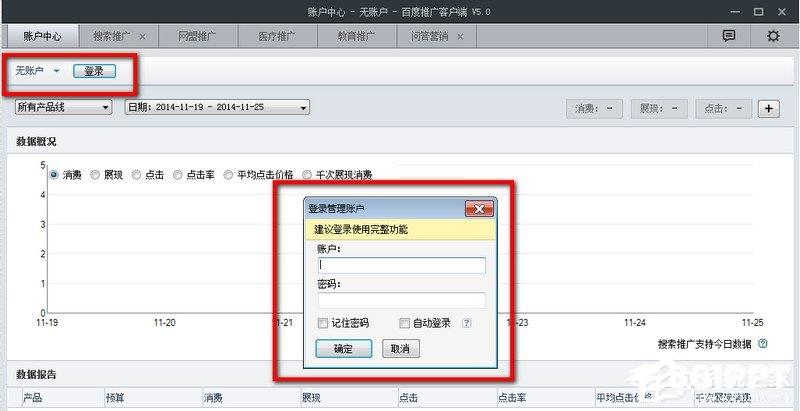The image size is (800, 411).
Task: Select the 平均点击价格 radio button
Action: click(228, 175)
